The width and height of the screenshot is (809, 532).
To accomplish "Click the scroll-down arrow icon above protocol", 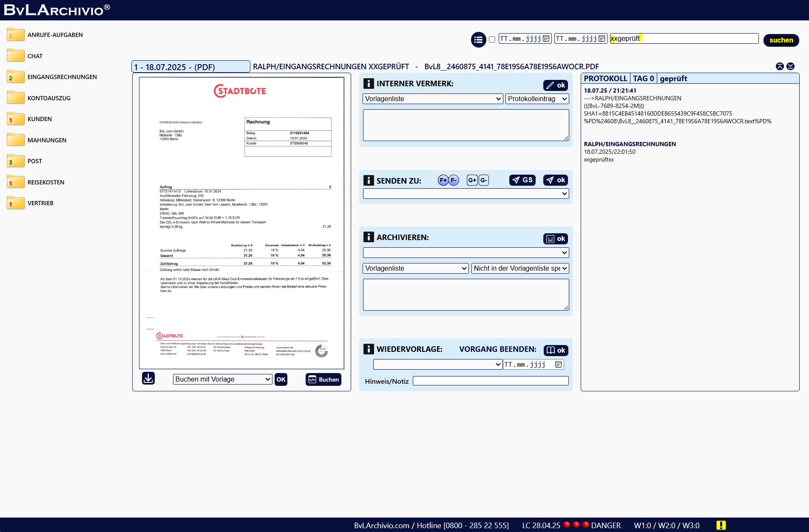I will (790, 66).
